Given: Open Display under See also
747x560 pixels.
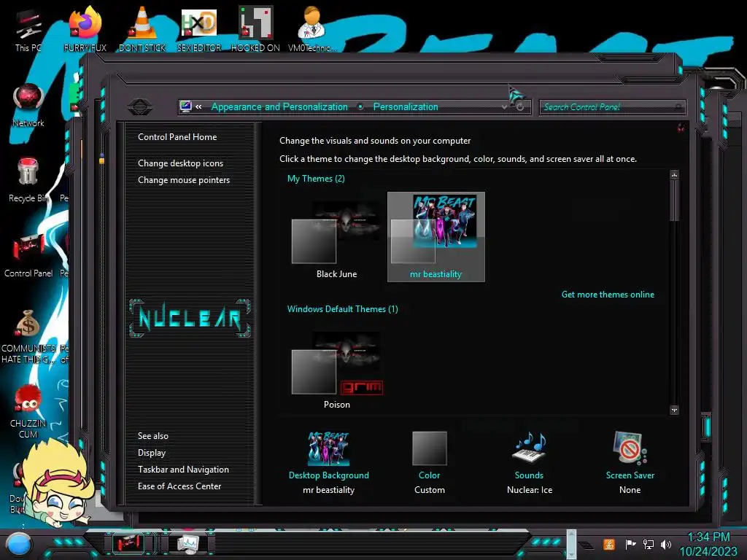Looking at the screenshot, I should pos(152,452).
